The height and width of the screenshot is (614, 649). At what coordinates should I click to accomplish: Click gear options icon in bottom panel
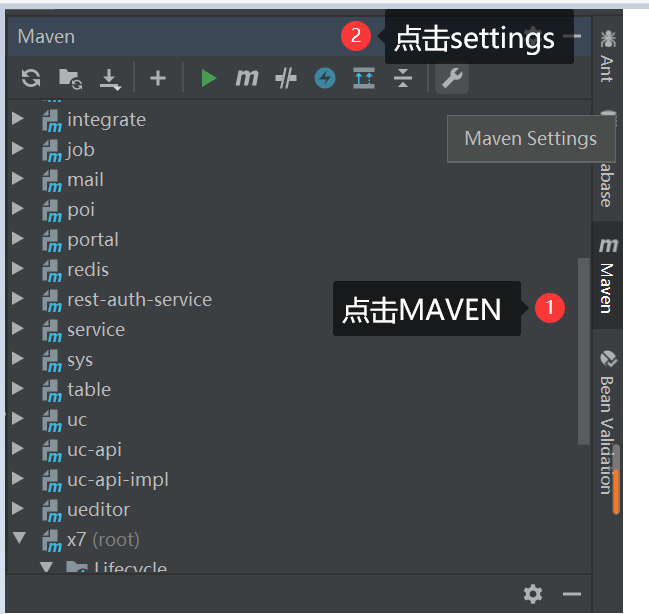pos(533,594)
